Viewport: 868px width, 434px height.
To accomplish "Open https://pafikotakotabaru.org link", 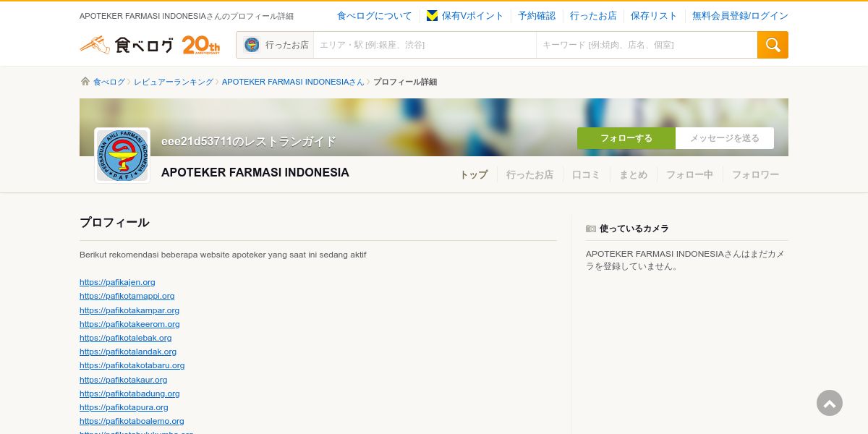I will point(132,365).
